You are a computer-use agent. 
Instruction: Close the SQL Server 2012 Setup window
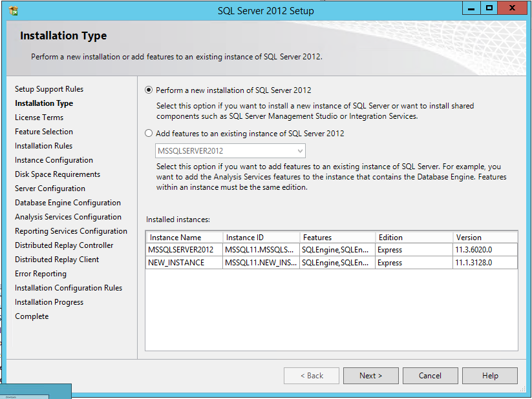(513, 8)
